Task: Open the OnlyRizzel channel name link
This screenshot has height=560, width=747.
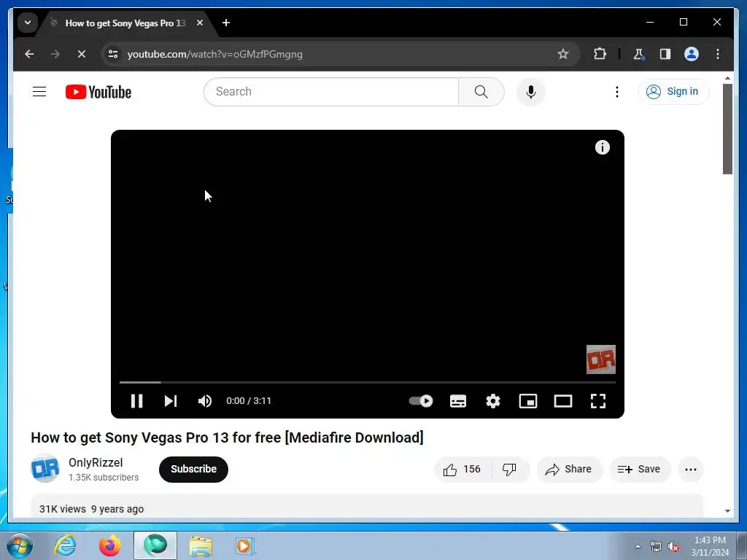Action: tap(96, 462)
